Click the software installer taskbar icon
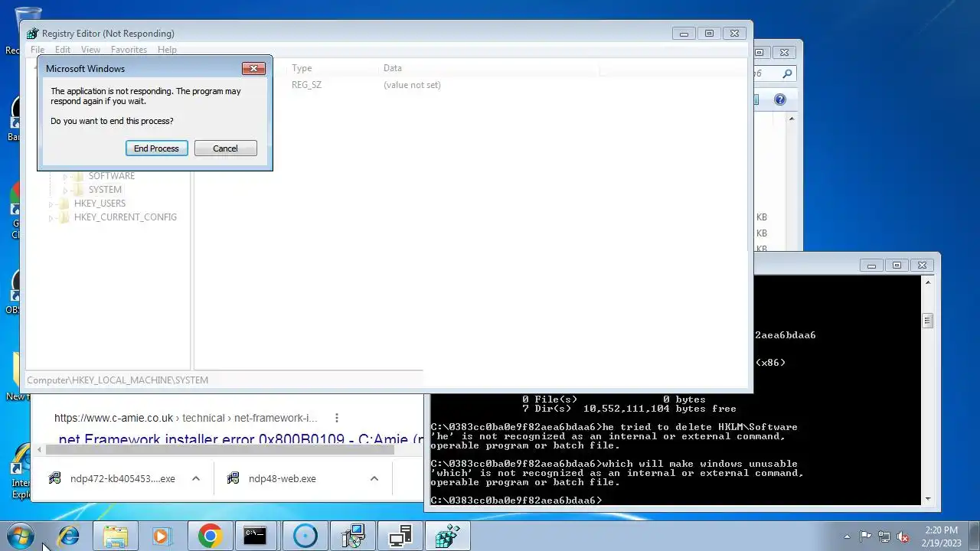 click(x=352, y=536)
